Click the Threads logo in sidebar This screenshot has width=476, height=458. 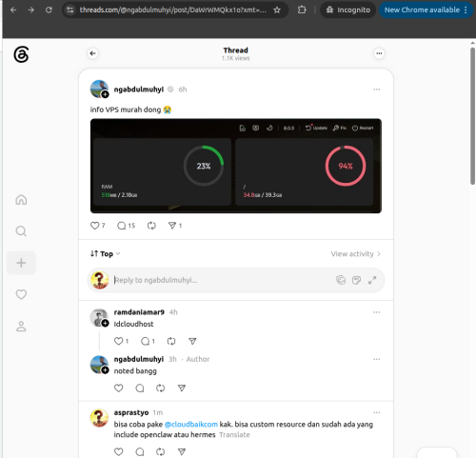(x=21, y=54)
